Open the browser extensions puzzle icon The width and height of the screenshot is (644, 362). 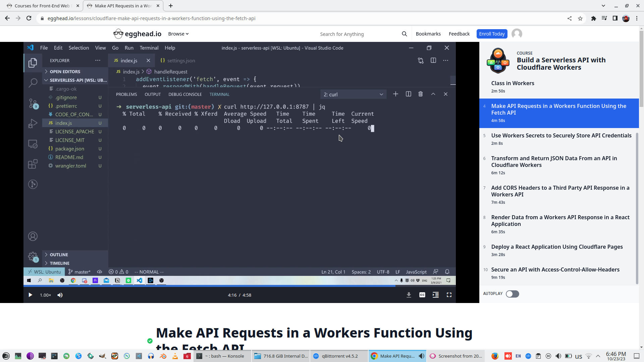594,18
